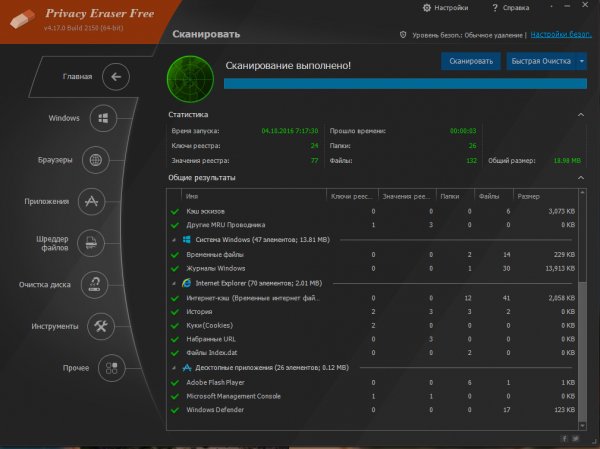Viewport: 600px width, 449px height.
Task: Select the Microsoft Management Console row
Action: [373, 396]
